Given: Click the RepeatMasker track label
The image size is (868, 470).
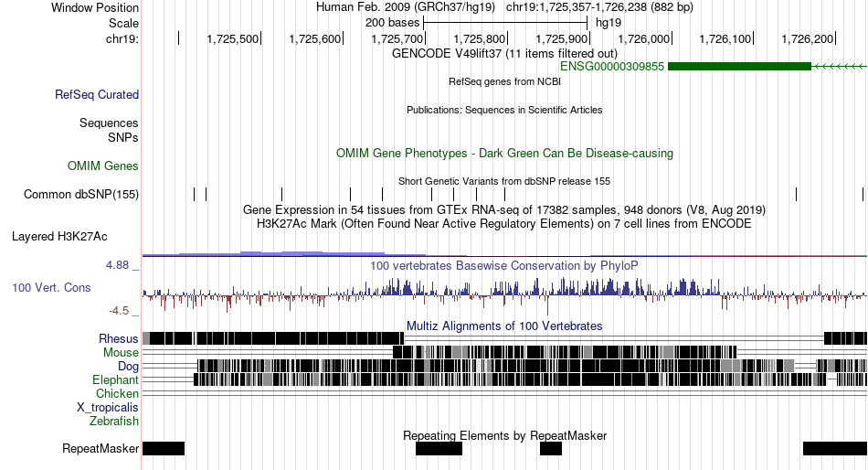Looking at the screenshot, I should click(101, 448).
